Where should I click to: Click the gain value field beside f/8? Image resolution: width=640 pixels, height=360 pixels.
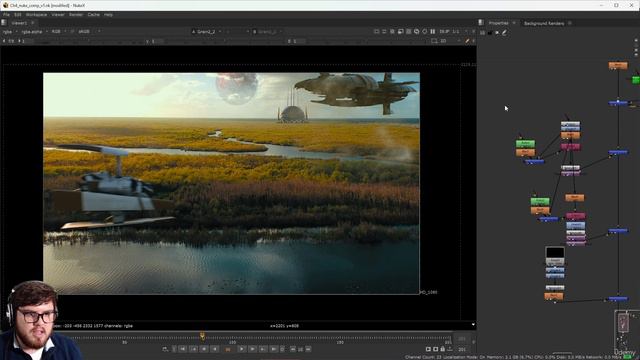[28, 41]
